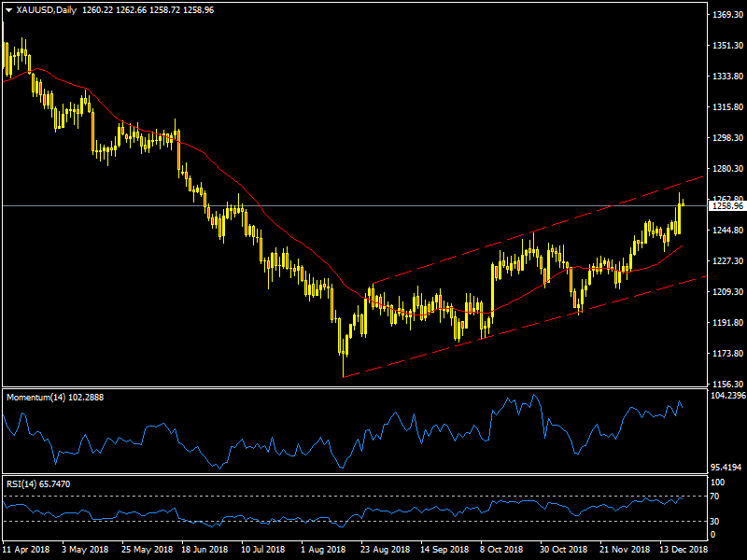Click the 104.2396 Momentum scale value

(725, 396)
